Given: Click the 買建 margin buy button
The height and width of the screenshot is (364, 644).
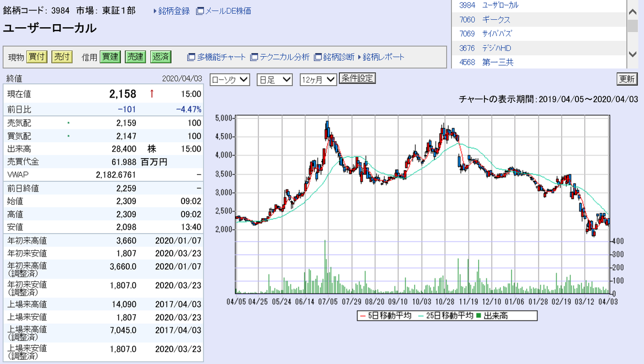Looking at the screenshot, I should tap(110, 57).
